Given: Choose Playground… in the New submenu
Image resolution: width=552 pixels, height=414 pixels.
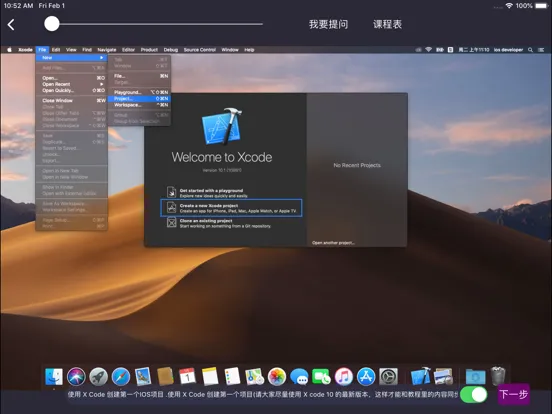Looking at the screenshot, I should tap(139, 92).
